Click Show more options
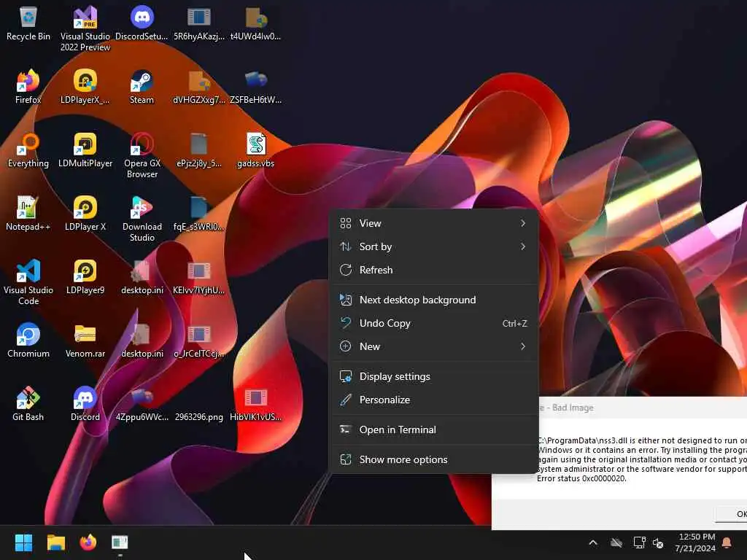 (x=433, y=460)
